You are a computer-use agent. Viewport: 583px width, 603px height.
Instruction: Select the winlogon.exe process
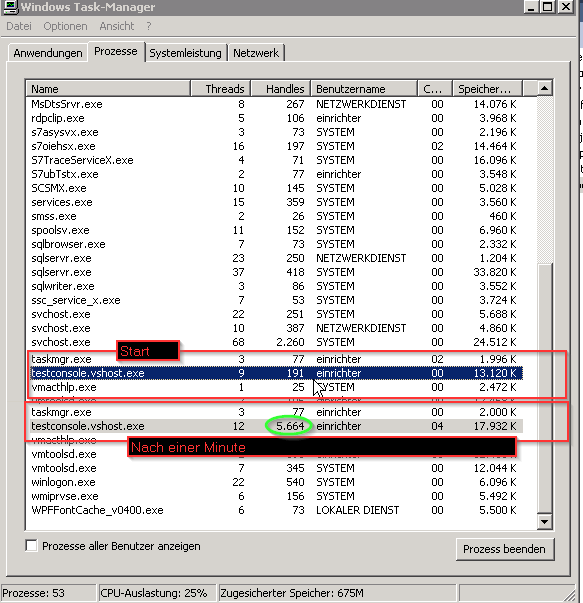(274, 482)
